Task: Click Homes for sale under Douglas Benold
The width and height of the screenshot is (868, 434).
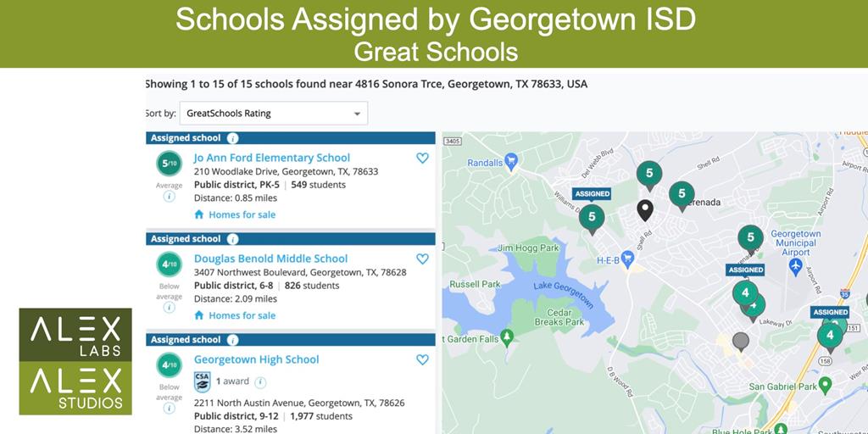Action: 242,315
